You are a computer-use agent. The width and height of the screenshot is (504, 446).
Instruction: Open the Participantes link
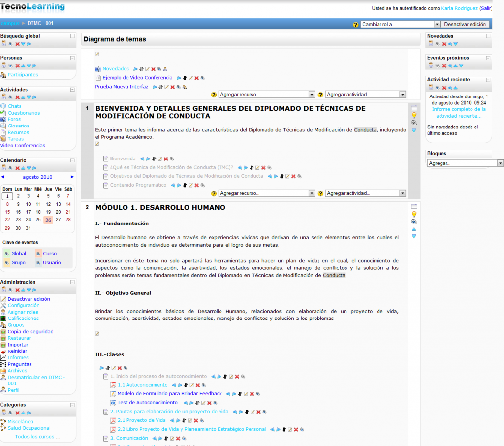click(x=23, y=75)
